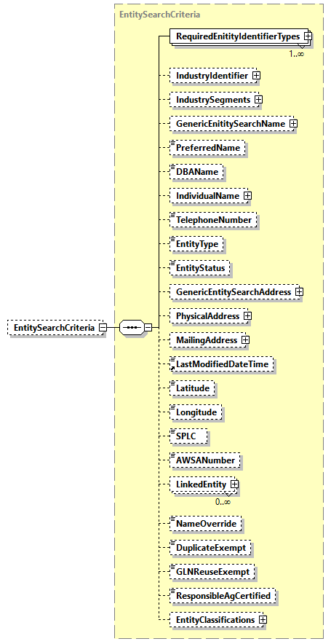The image size is (331, 644).
Task: Select the GLNReuseExempt element
Action: 212,572
